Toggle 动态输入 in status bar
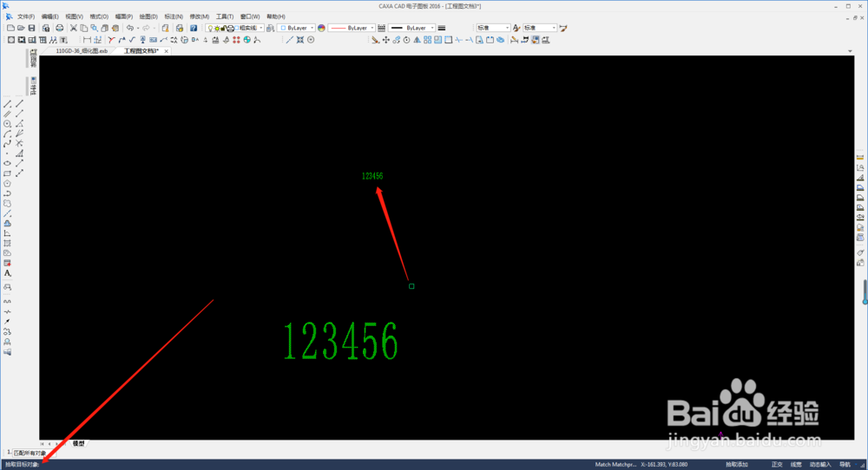Viewport: 868px width, 470px height. coord(820,465)
